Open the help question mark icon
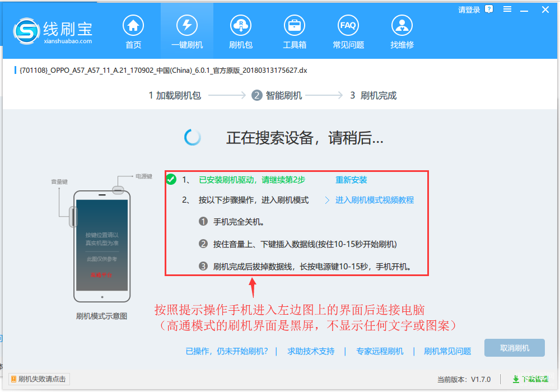Viewport: 560px width, 392px height. (489, 10)
